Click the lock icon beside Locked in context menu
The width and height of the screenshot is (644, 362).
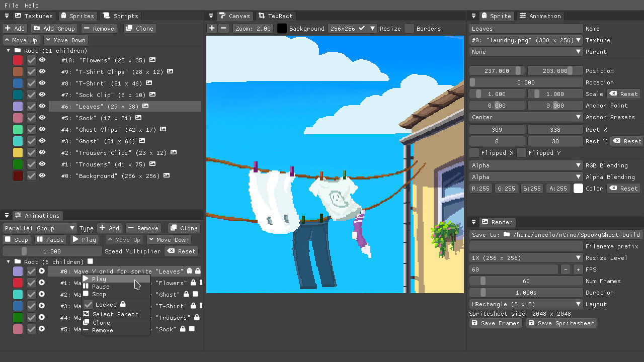pyautogui.click(x=123, y=305)
